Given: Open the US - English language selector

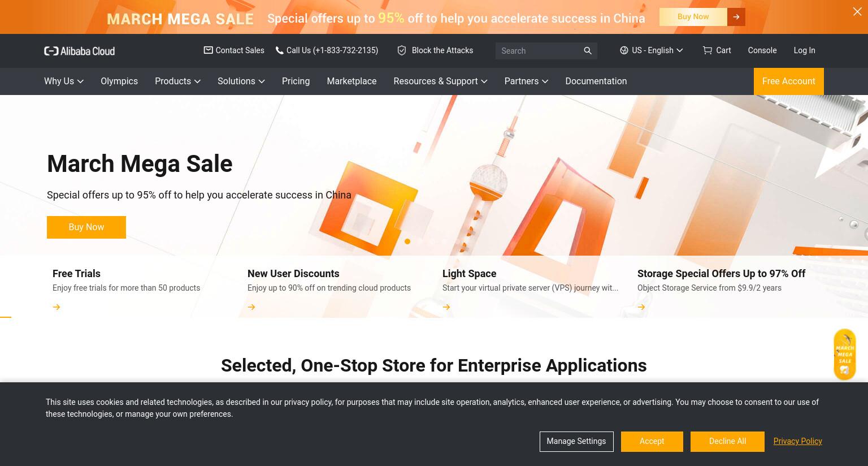Looking at the screenshot, I should (652, 50).
